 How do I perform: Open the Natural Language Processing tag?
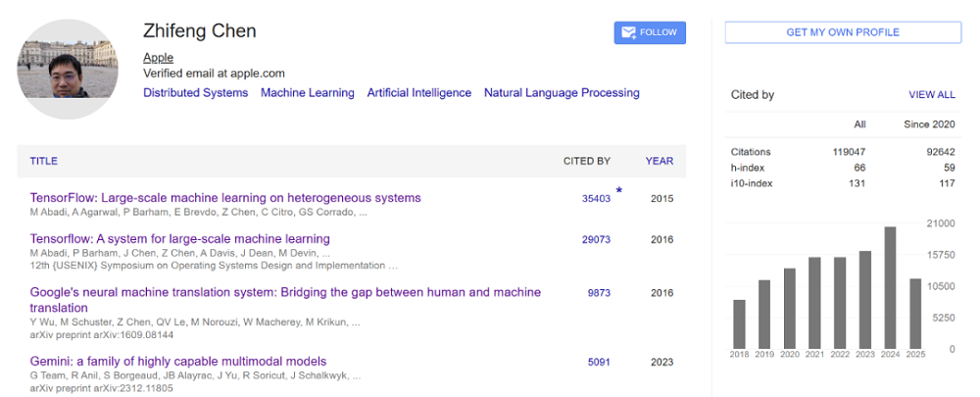[562, 93]
